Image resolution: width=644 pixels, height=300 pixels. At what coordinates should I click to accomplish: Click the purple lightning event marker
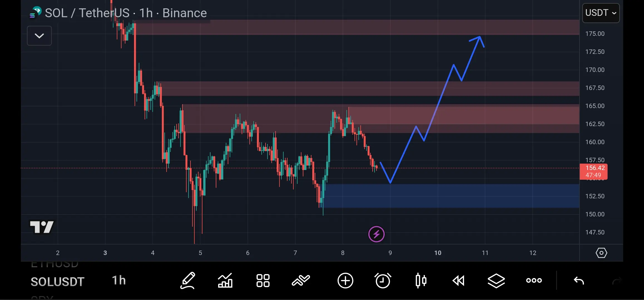click(376, 234)
